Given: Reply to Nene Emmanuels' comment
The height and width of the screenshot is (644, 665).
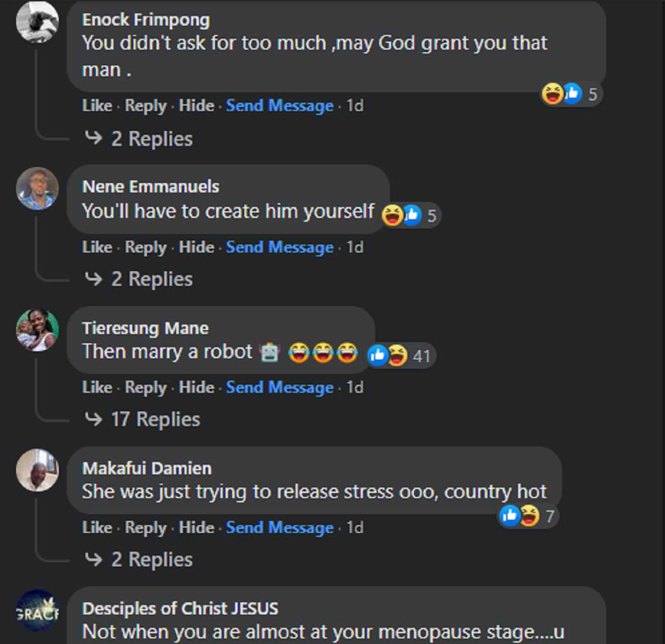Looking at the screenshot, I should pos(145,247).
